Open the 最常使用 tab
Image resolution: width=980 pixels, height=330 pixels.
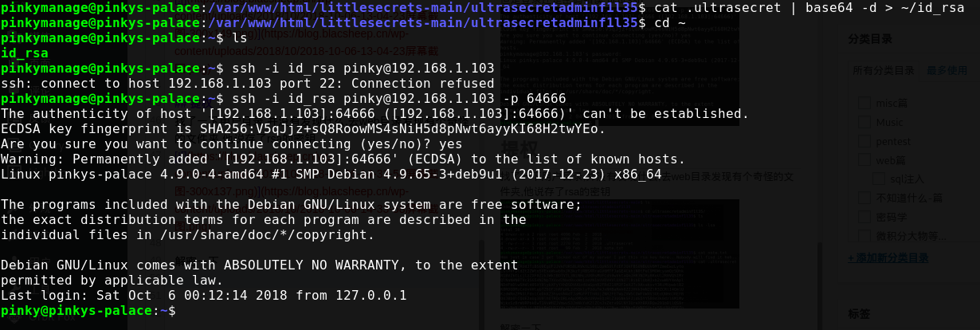pos(946,71)
